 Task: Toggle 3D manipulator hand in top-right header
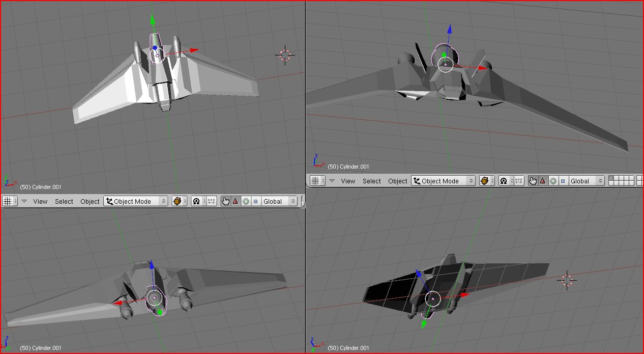[x=533, y=181]
